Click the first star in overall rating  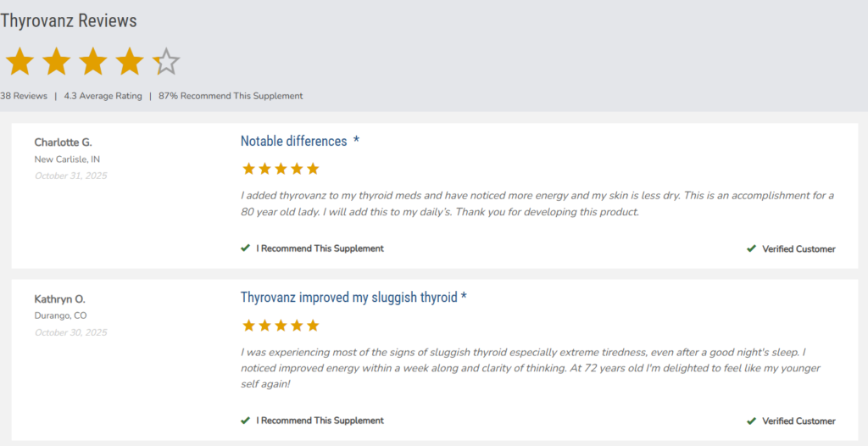click(x=19, y=62)
